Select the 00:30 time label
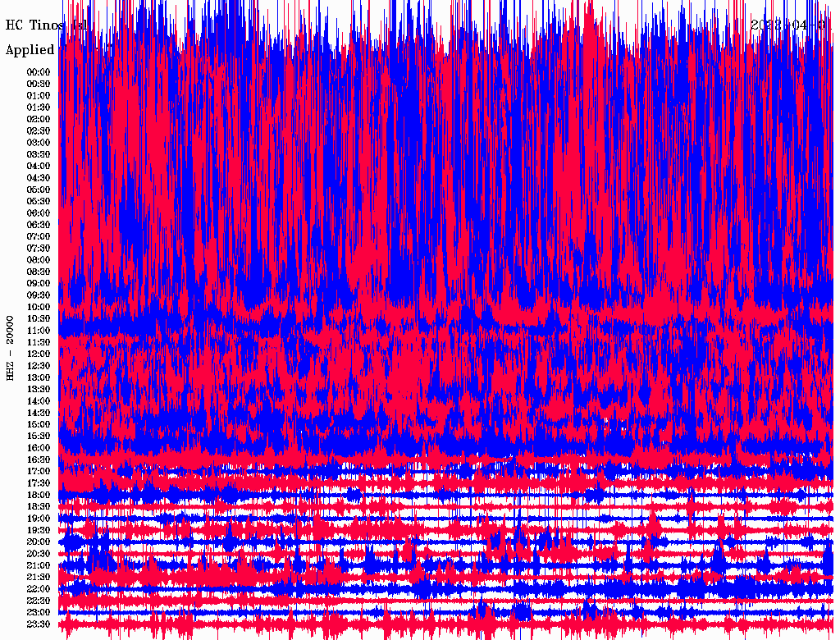 pyautogui.click(x=39, y=84)
